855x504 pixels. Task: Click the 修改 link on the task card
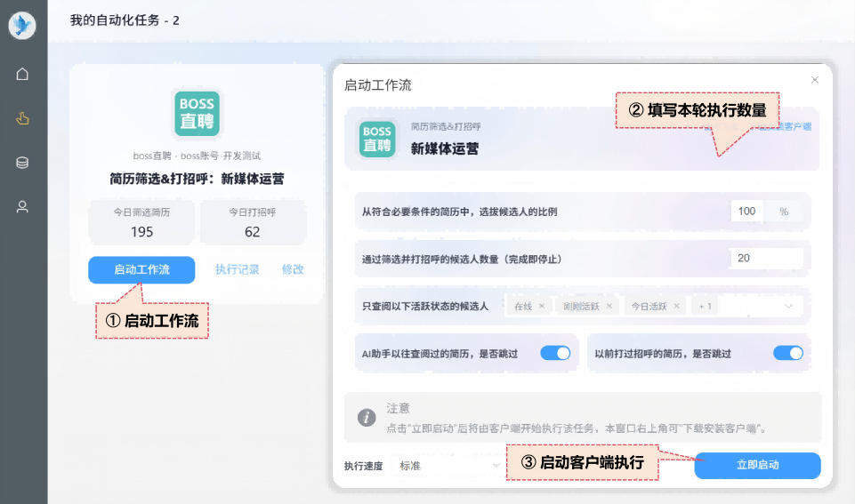(293, 269)
